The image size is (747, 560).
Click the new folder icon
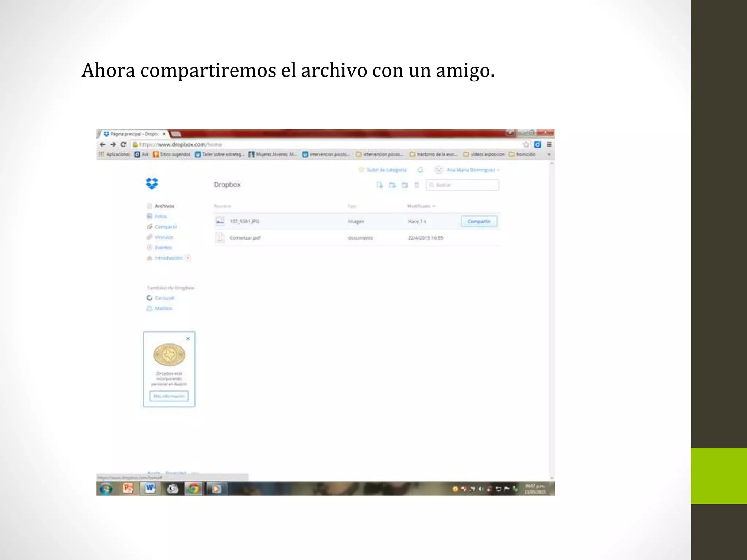tap(392, 185)
